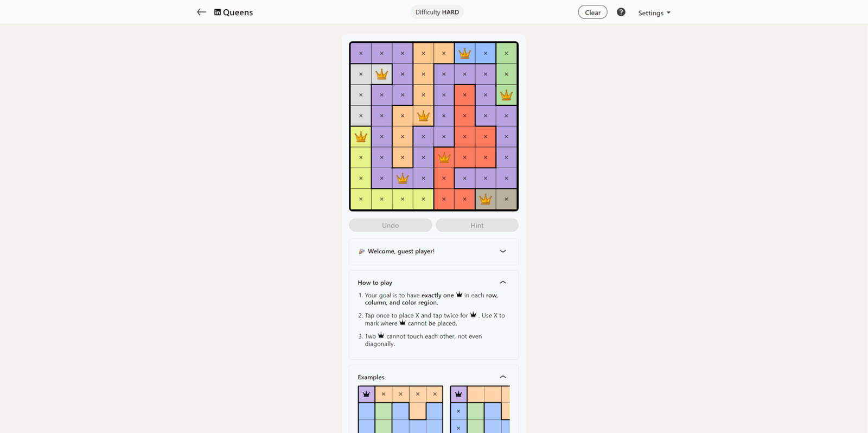Toggle the X on the bottom-left yellow cell
Image resolution: width=868 pixels, height=433 pixels.
pyautogui.click(x=361, y=199)
